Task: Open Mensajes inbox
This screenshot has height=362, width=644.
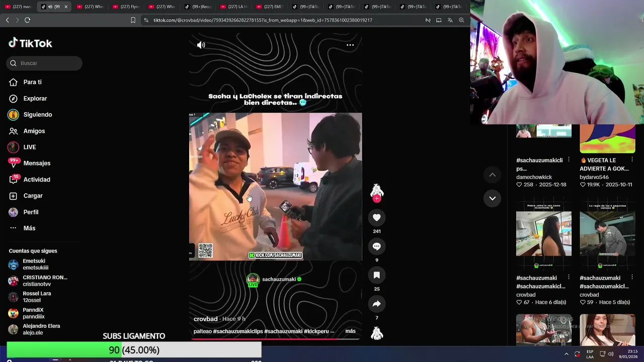Action: 37,163
